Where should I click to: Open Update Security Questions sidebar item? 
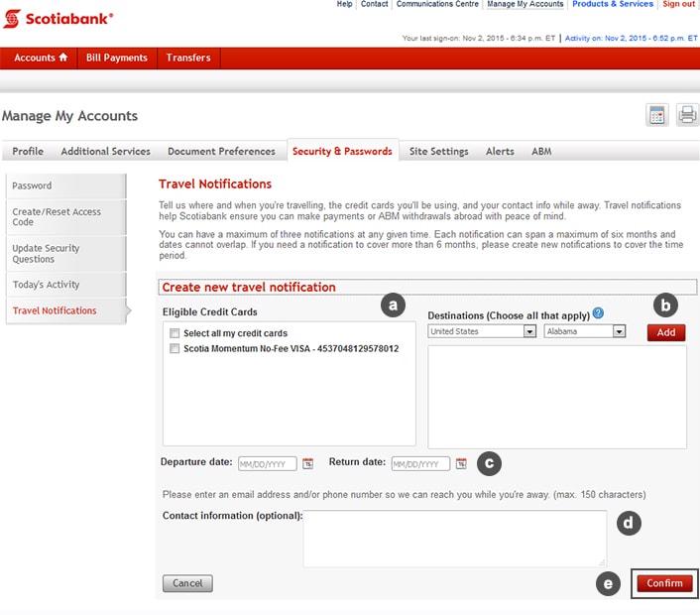(66, 254)
